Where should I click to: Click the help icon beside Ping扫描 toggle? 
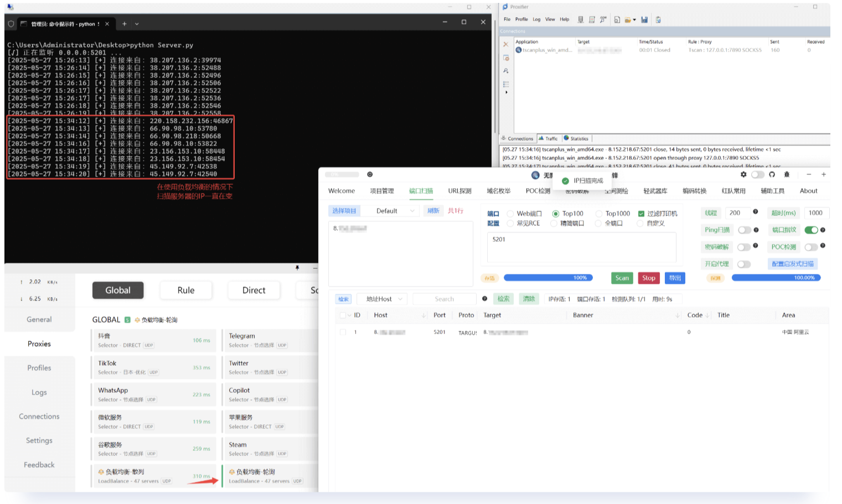click(756, 229)
